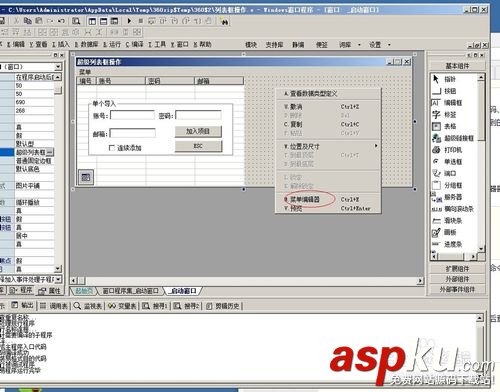This screenshot has width=500, height=392.
Task: Open the 编译 menu
Action: [x=134, y=44]
